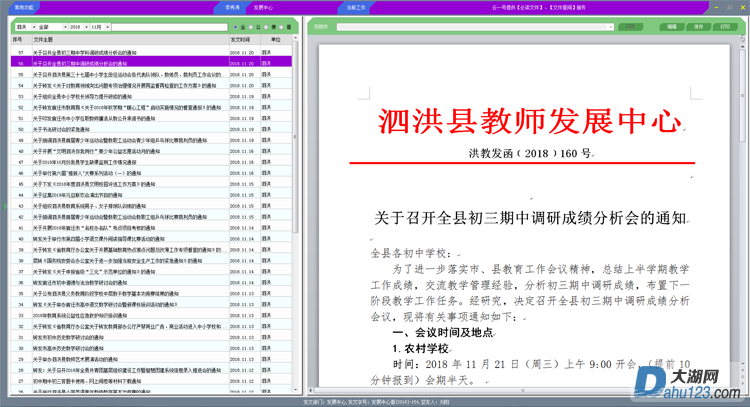The height and width of the screenshot is (407, 750).
Task: Select file row number 52
Action: pos(151,107)
